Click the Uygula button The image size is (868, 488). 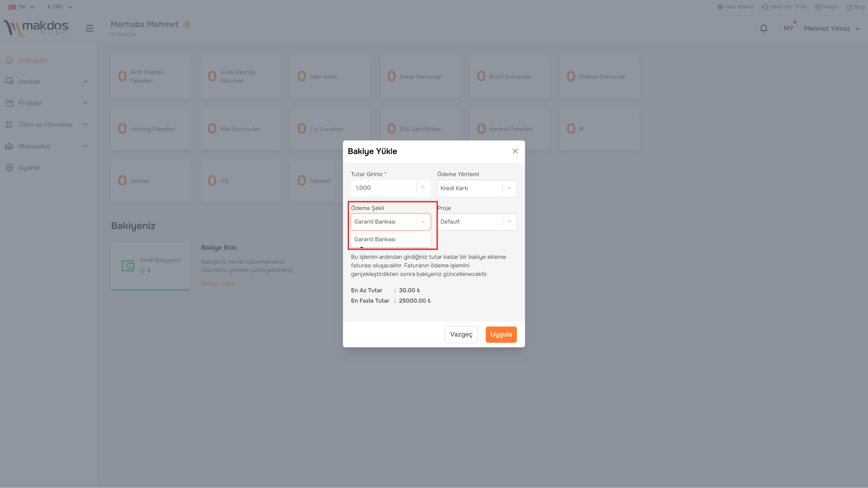coord(501,334)
